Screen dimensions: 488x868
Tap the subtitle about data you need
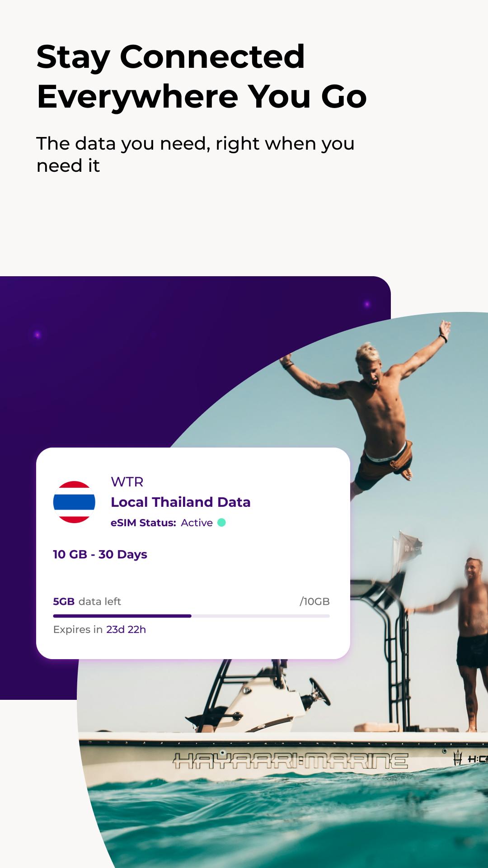pos(195,154)
